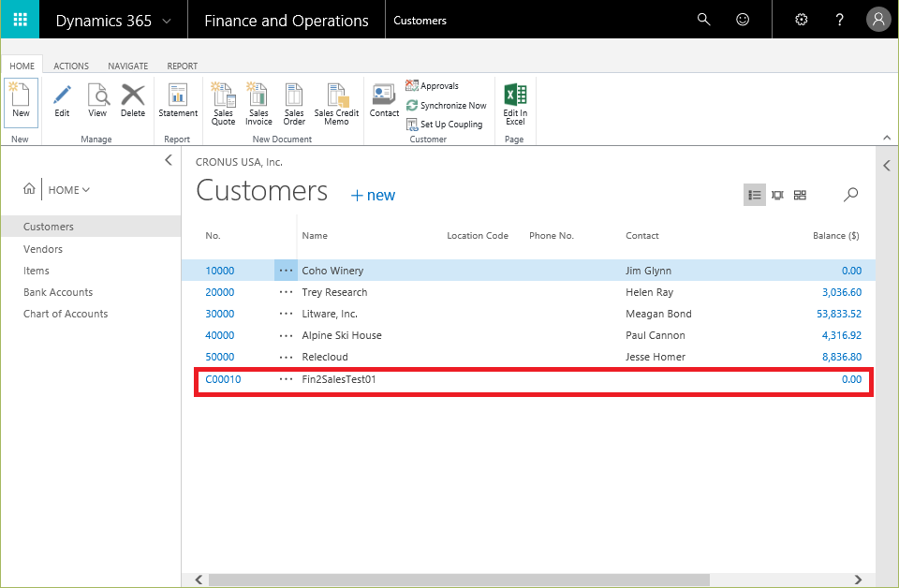Image resolution: width=899 pixels, height=588 pixels.
Task: Open the ellipsis menu for Trey Research
Action: pyautogui.click(x=286, y=292)
